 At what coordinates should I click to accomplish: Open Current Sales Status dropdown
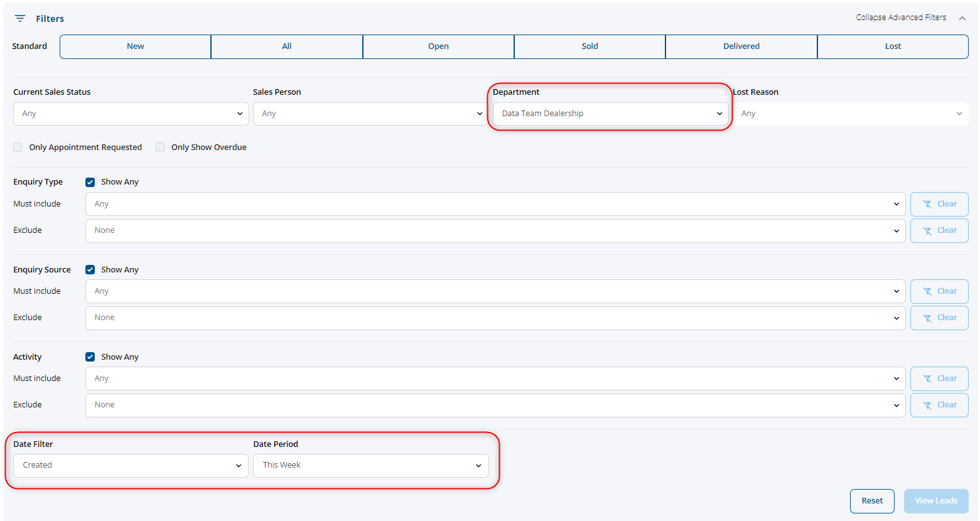[x=131, y=114]
